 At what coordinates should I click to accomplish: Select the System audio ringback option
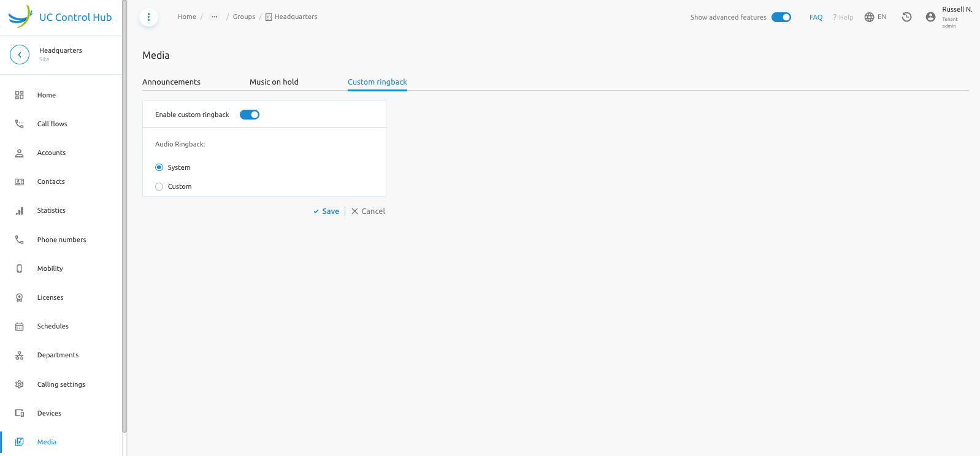pyautogui.click(x=159, y=167)
